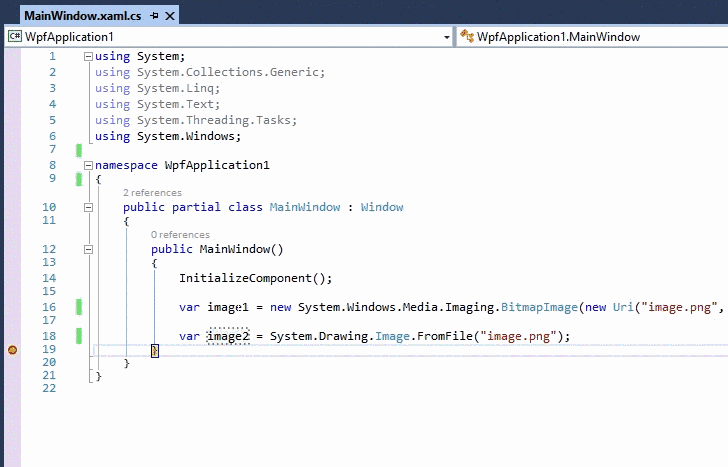
Task: Click the 'Window' base class name
Action: pos(382,207)
